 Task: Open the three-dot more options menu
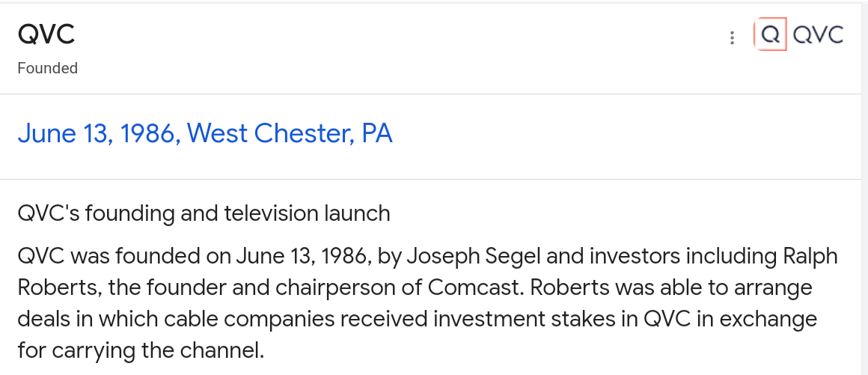pyautogui.click(x=732, y=38)
